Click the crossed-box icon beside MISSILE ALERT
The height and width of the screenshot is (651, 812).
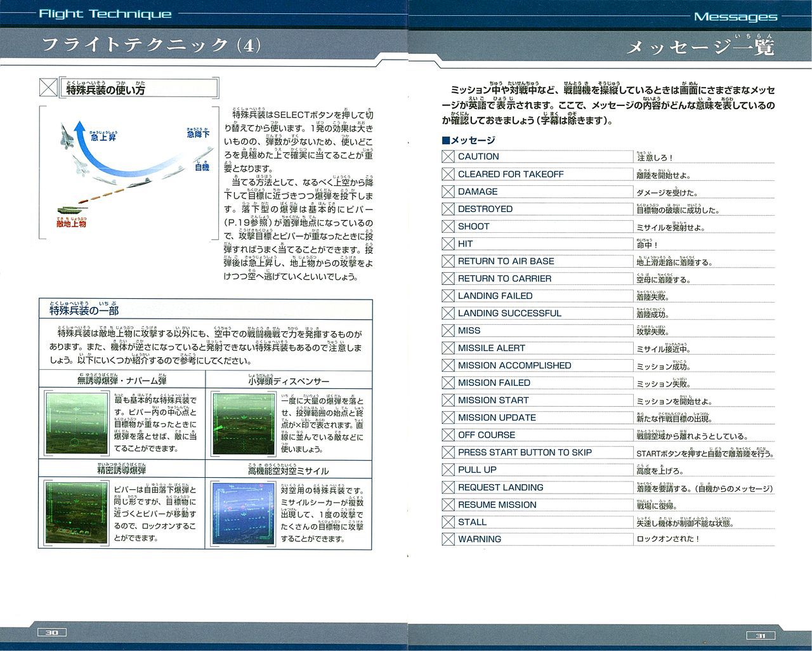point(448,348)
